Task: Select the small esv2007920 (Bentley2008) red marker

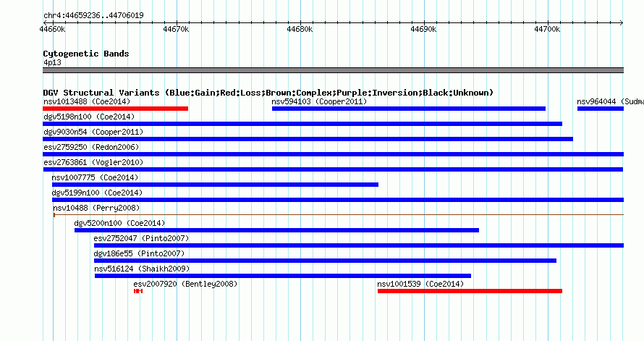Action: coord(138,291)
